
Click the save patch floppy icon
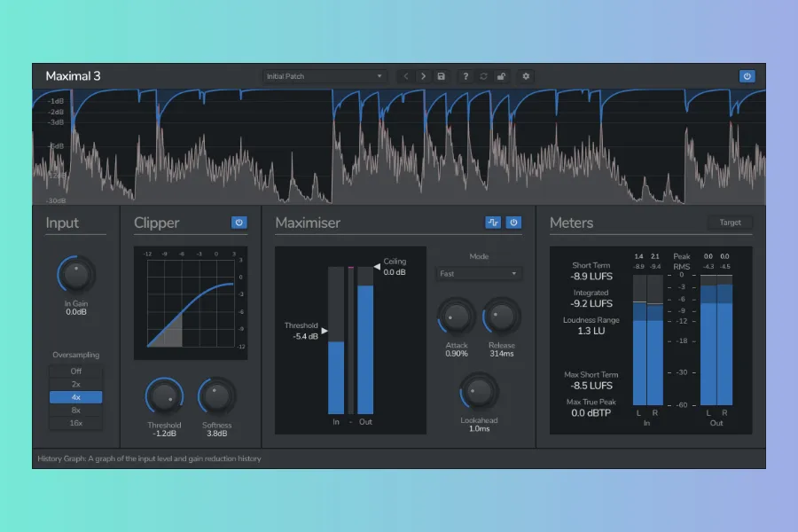tap(441, 76)
